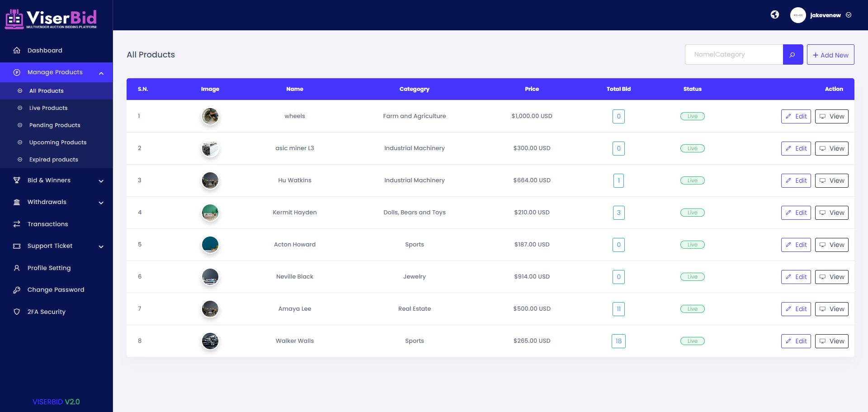Click total bid 11 for Amaya Lee
Screen dimensions: 868x412
click(618, 309)
